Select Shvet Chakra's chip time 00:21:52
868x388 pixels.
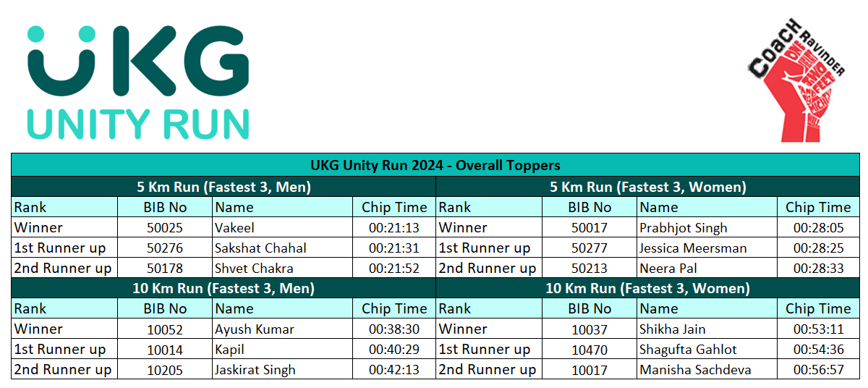(394, 268)
